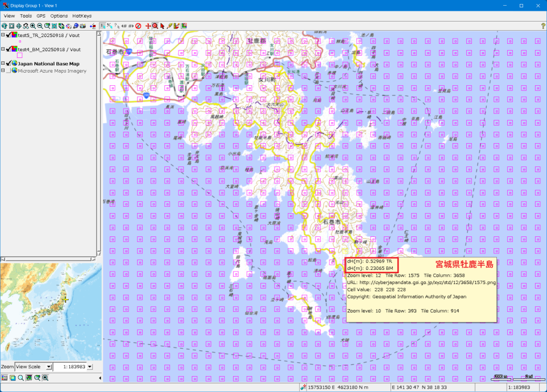Enable the Microsoft Azure Maps Imagery layer
The image size is (547, 392).
coord(8,71)
